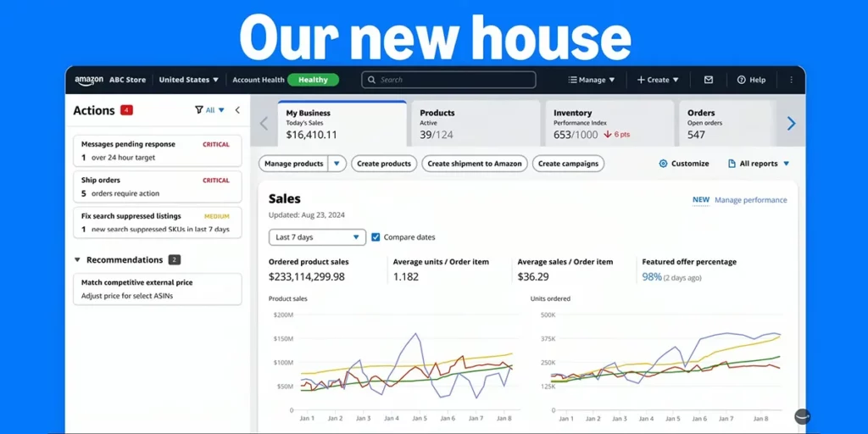Open Ship orders critical action card
The height and width of the screenshot is (434, 868).
coord(157,186)
